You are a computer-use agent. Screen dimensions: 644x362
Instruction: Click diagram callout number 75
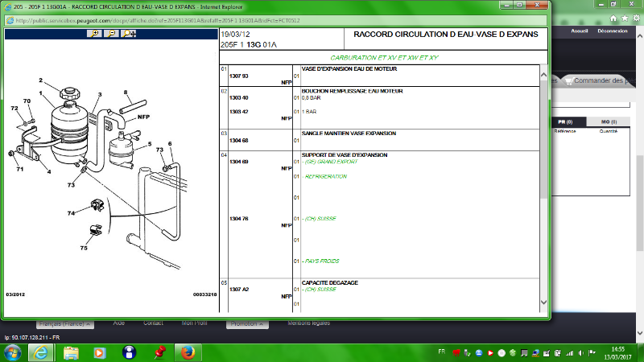tap(84, 248)
